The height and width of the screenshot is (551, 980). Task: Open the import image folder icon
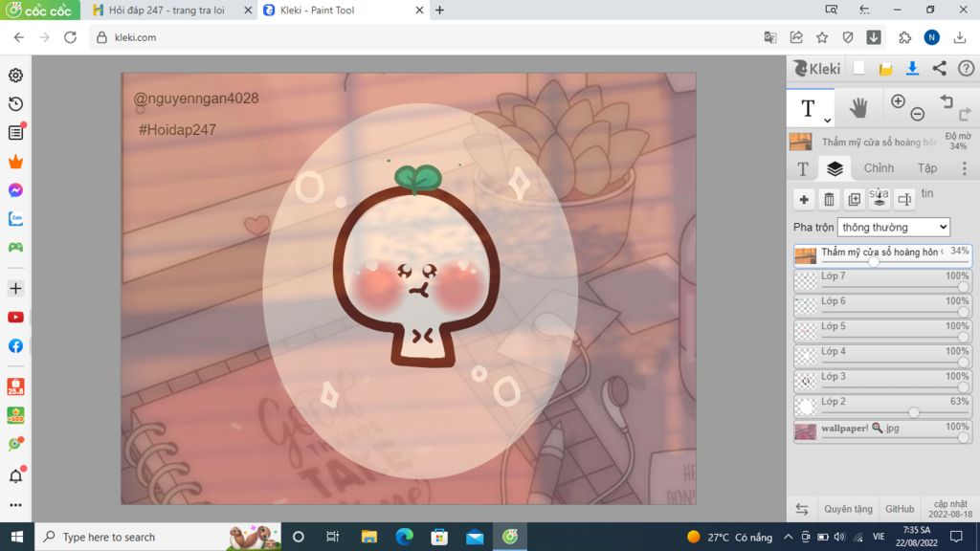[885, 69]
